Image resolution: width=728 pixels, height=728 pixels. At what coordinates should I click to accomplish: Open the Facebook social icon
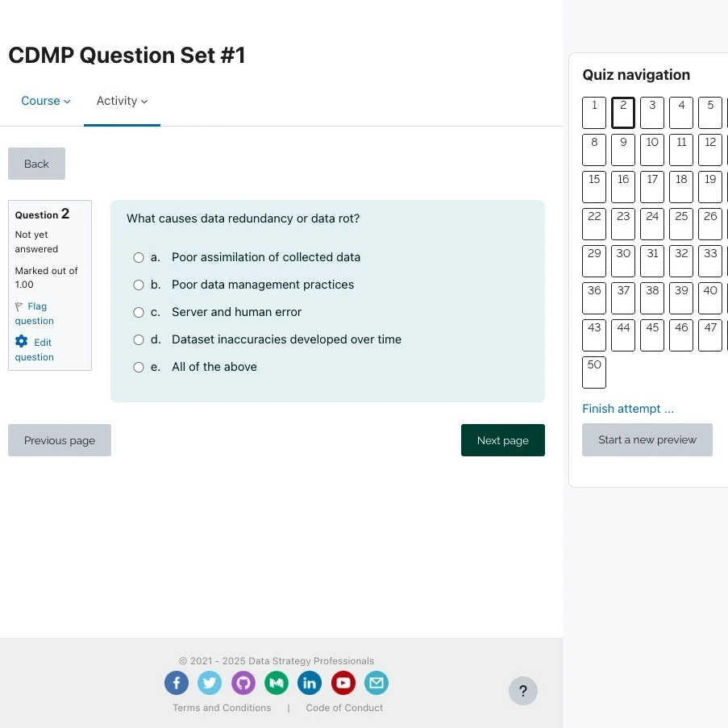[x=177, y=683]
